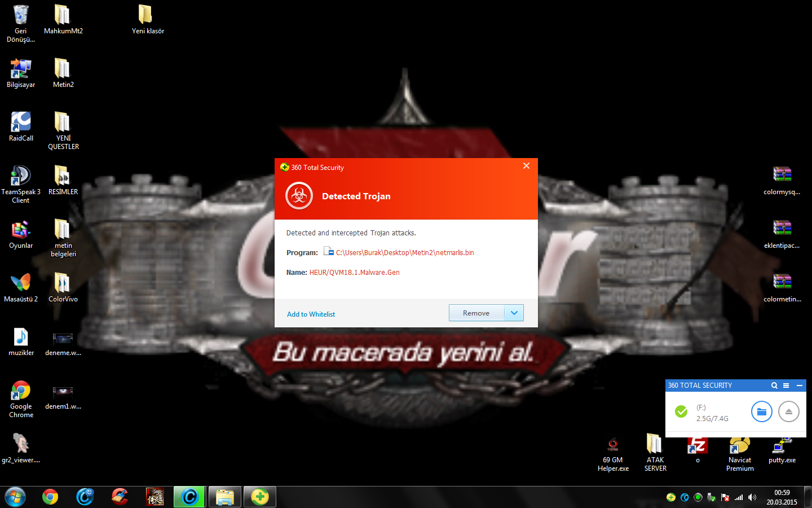
Task: Select the YENİ QUESTLER folder
Action: click(63, 131)
